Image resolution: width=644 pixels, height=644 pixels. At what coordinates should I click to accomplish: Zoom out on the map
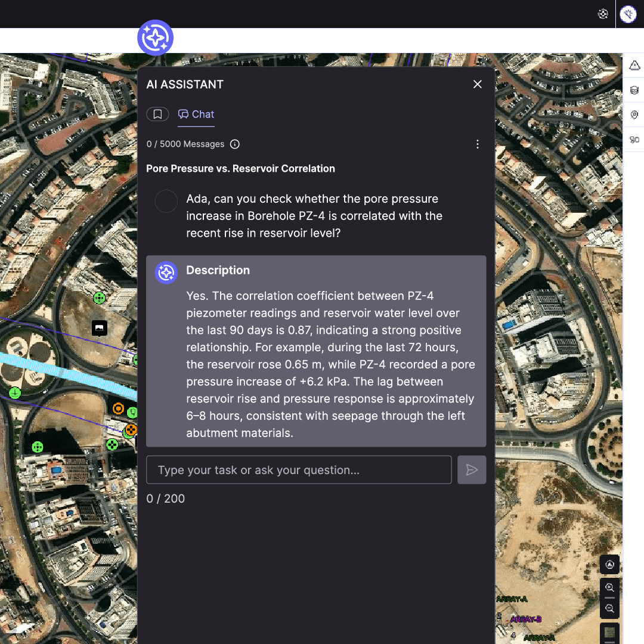(609, 608)
